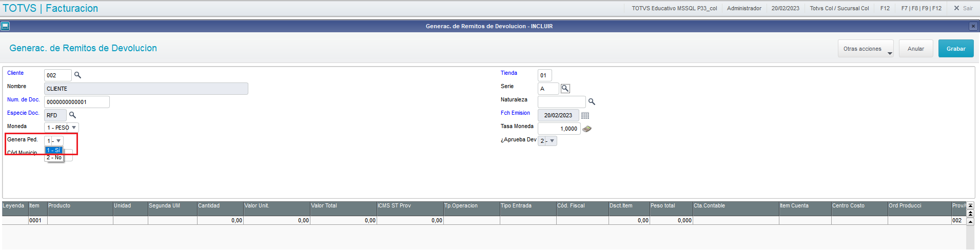Screen dimensions: 980x251
Task: Click the F7 | F8 | F9 | F12 shortcuts
Action: click(922, 8)
